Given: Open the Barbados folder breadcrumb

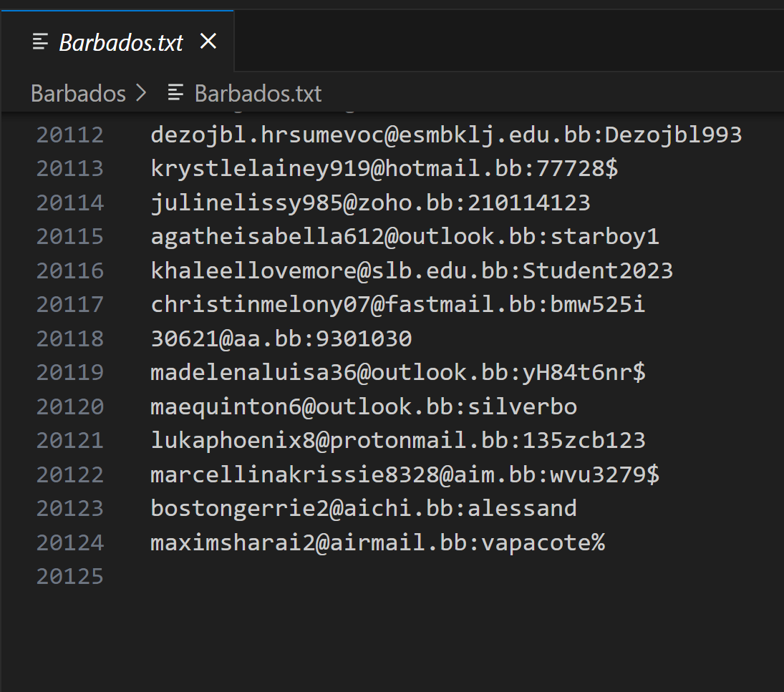Looking at the screenshot, I should pyautogui.click(x=78, y=93).
